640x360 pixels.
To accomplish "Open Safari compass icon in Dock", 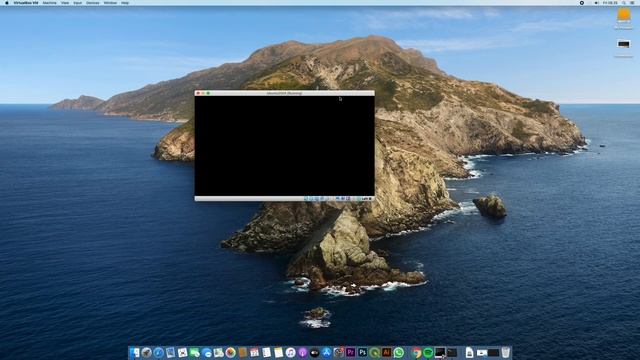I will click(x=158, y=352).
